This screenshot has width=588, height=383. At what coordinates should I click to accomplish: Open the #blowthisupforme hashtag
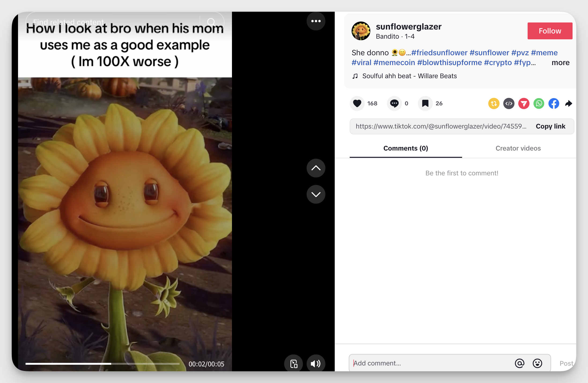(x=449, y=63)
